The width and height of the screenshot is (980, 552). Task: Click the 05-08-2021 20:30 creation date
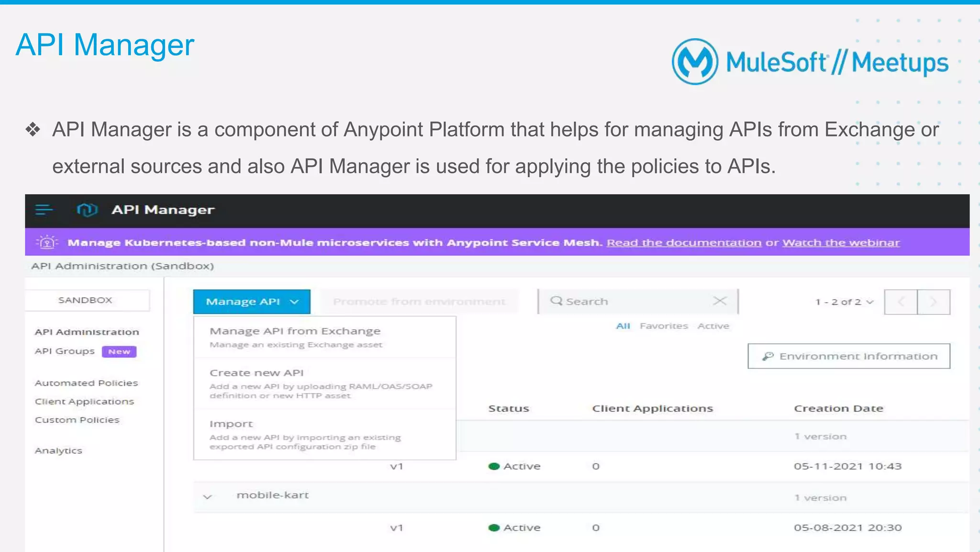click(847, 528)
